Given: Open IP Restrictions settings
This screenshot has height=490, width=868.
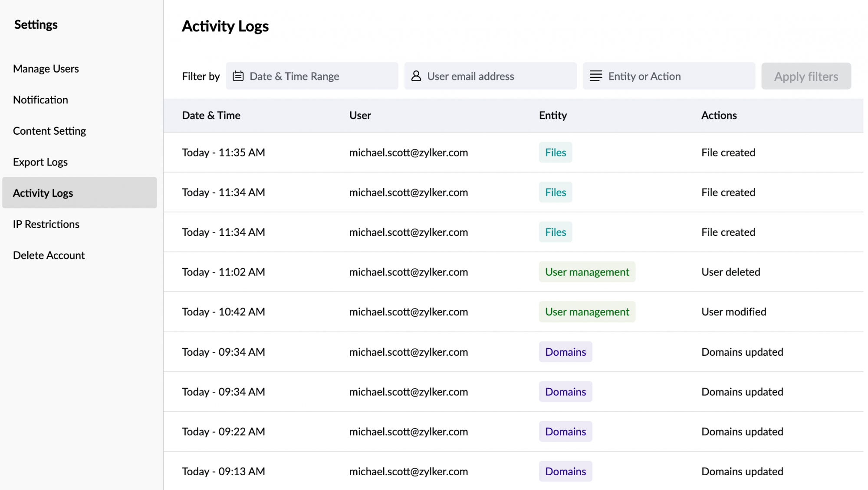Looking at the screenshot, I should point(46,224).
